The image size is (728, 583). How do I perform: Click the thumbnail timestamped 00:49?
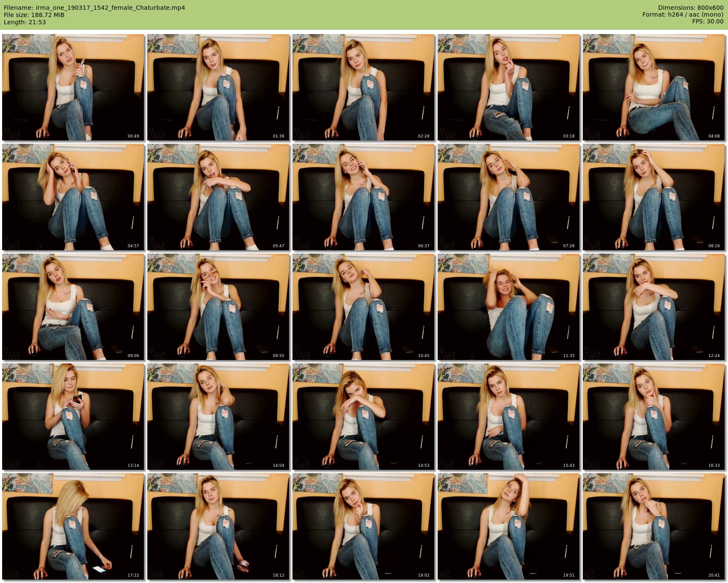point(73,87)
